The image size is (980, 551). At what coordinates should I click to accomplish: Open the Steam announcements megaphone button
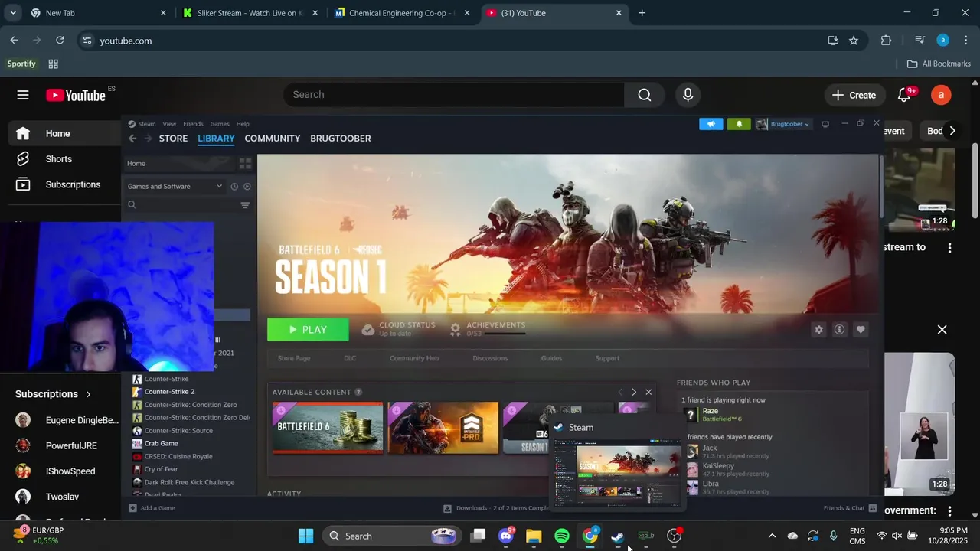[710, 124]
